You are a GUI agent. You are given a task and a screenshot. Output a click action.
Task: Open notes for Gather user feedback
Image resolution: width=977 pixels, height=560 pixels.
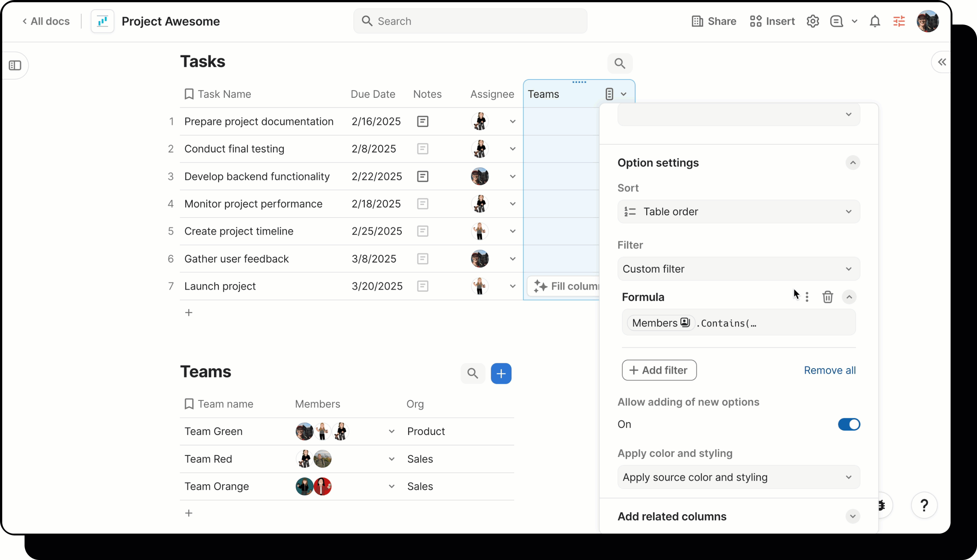coord(423,259)
